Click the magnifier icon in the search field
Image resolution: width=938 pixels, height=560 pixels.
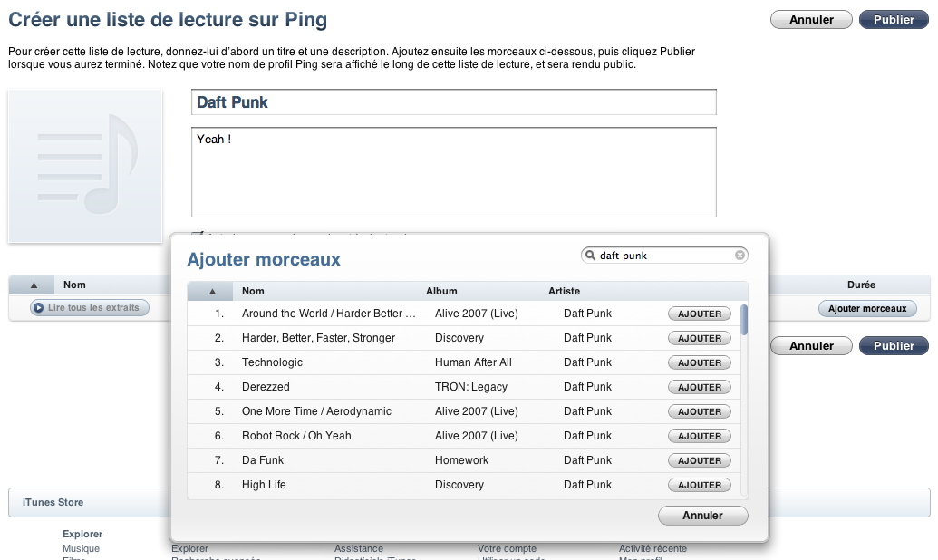coord(590,256)
